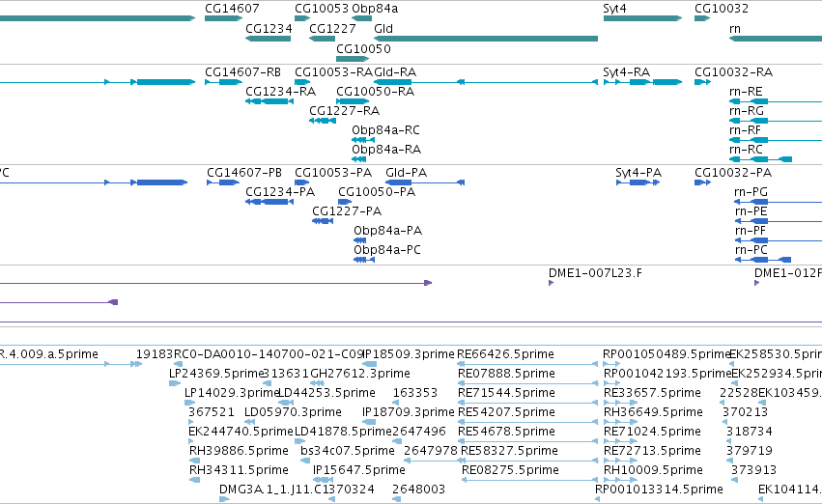Click EST RE66426.5prime

[505, 354]
